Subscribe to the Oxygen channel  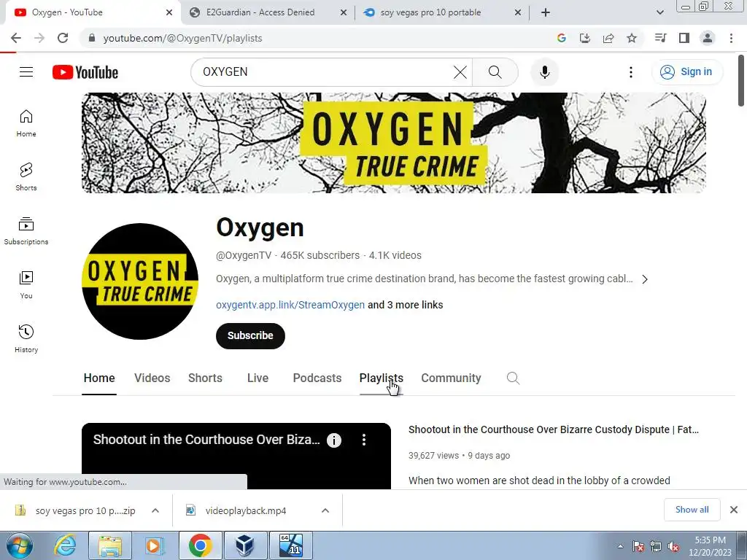click(250, 335)
